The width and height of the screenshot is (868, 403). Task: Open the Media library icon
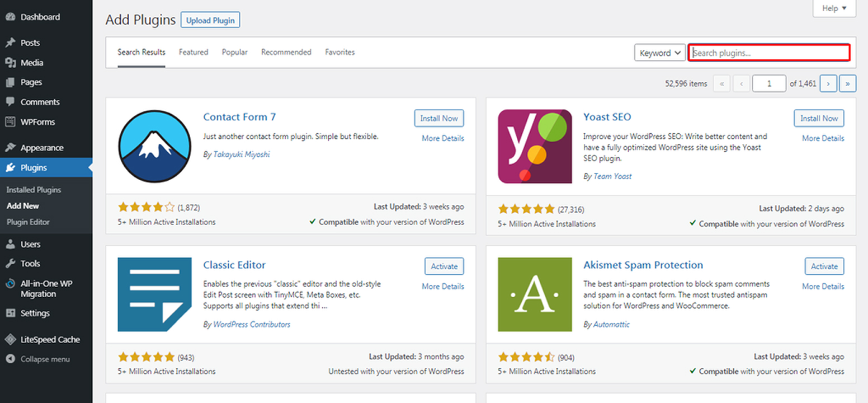pyautogui.click(x=11, y=62)
